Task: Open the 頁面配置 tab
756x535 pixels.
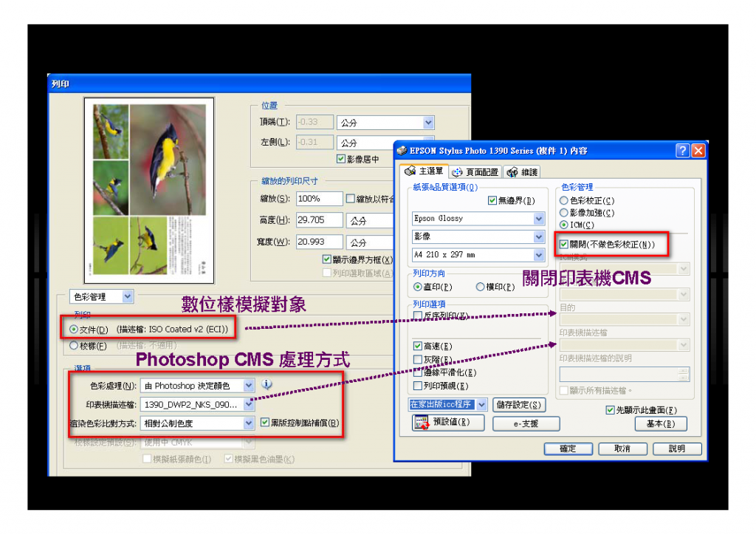Action: pos(475,172)
